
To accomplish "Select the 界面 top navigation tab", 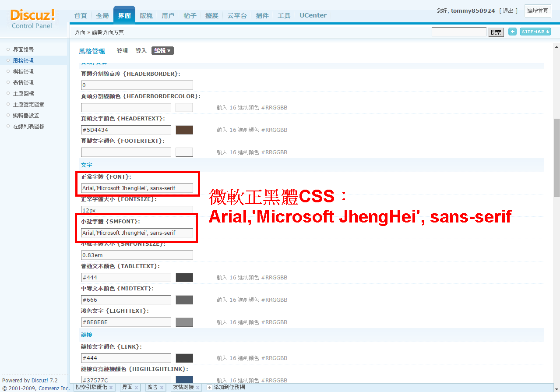I will (x=124, y=15).
